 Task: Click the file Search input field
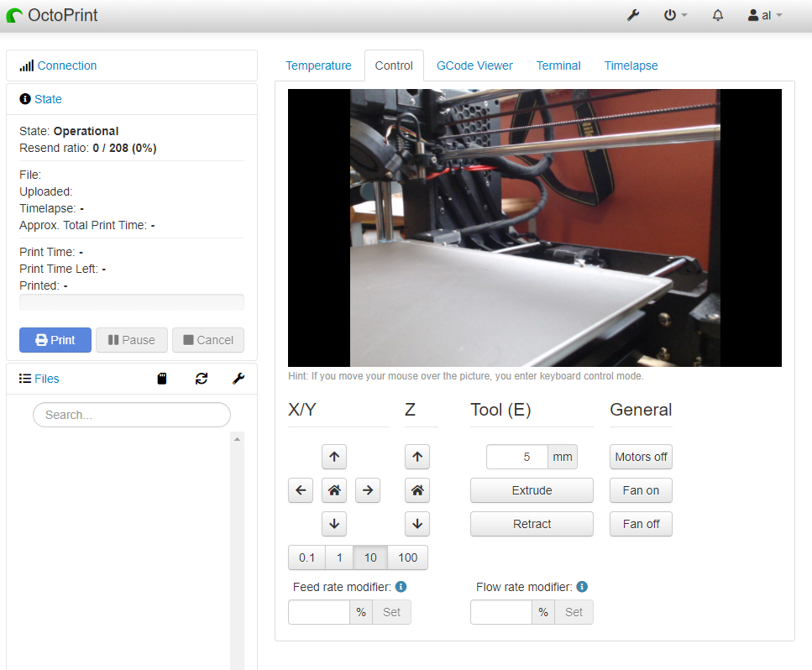pyautogui.click(x=131, y=415)
